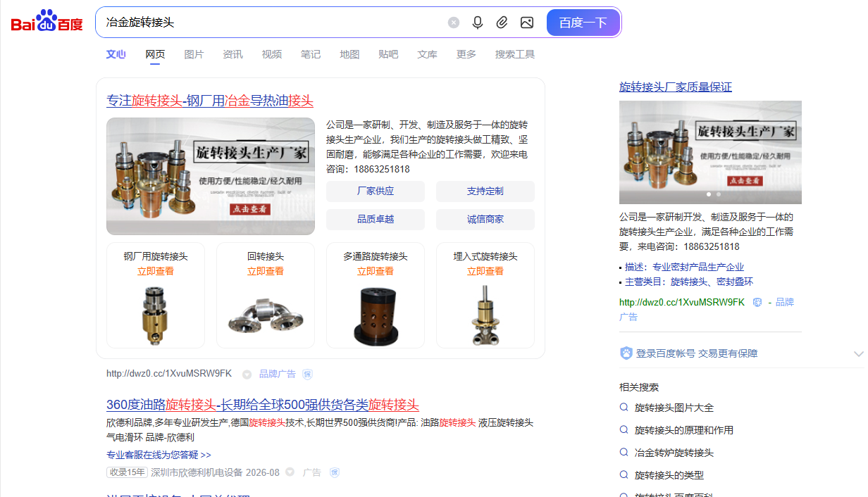Viewport: 868px width, 497px height.
Task: Click the 品质卓越 tag button
Action: 376,220
